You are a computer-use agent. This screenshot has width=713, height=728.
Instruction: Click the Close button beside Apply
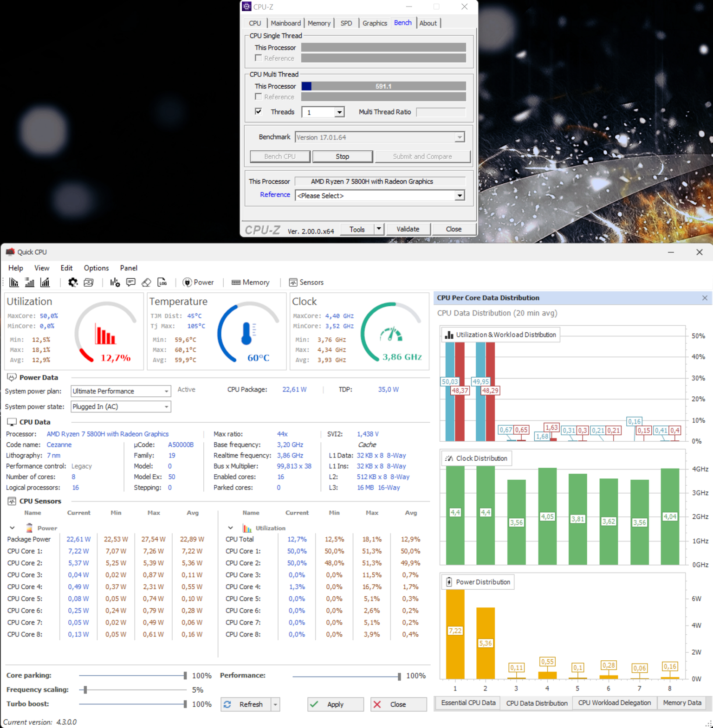pos(398,704)
